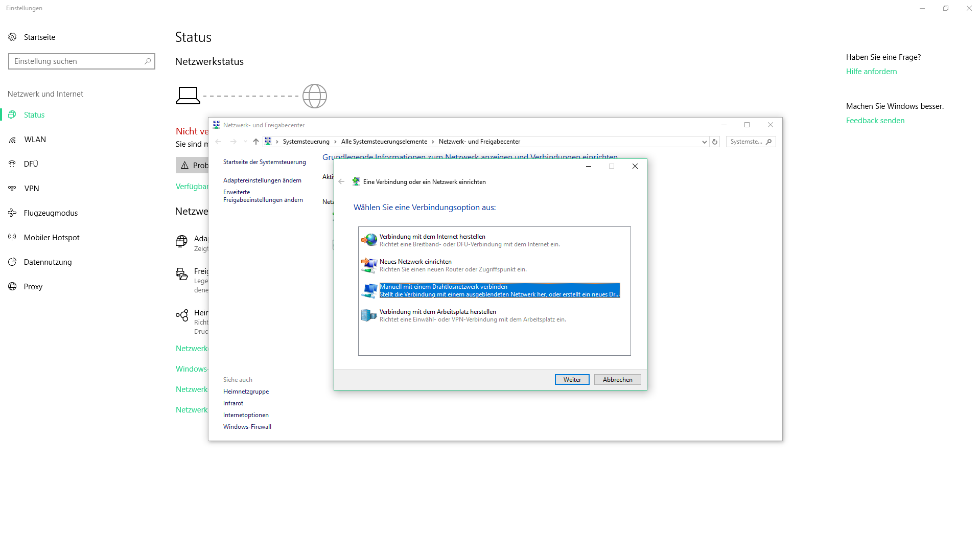Click the DFÜ dial-up icon
The image size is (980, 551).
coord(12,164)
